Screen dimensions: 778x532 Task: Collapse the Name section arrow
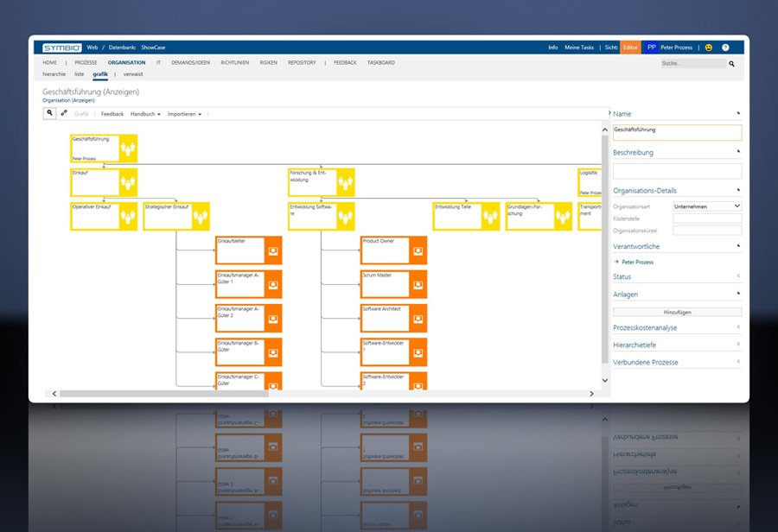[738, 113]
